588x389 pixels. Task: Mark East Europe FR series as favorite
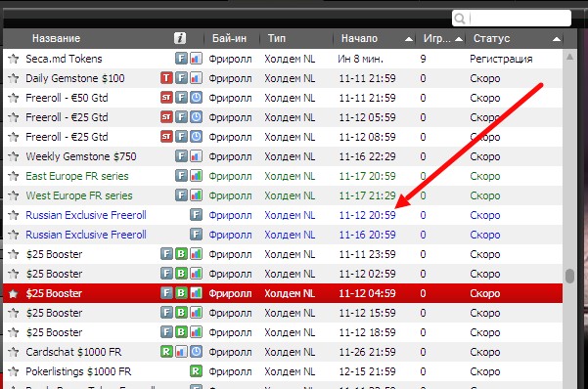14,176
